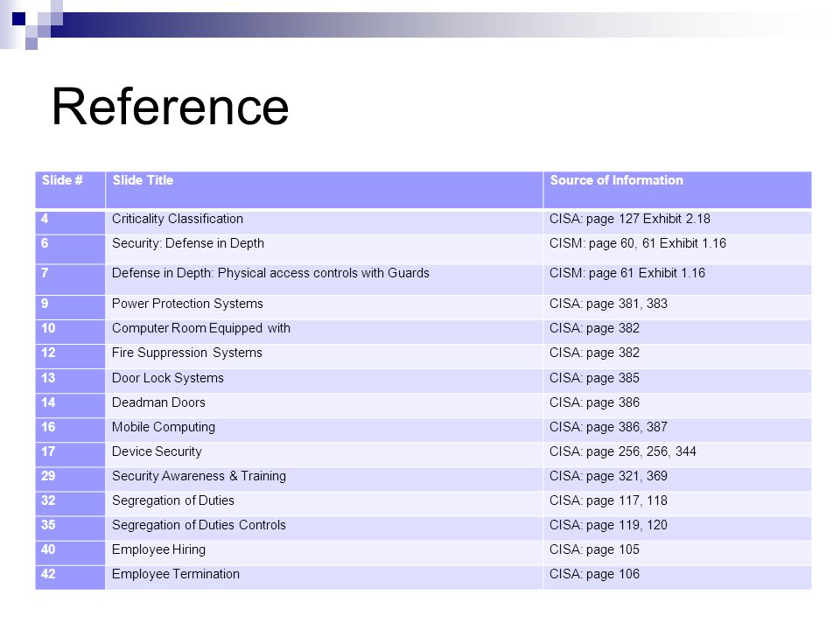Click slide number 14 cell

[x=70, y=405]
